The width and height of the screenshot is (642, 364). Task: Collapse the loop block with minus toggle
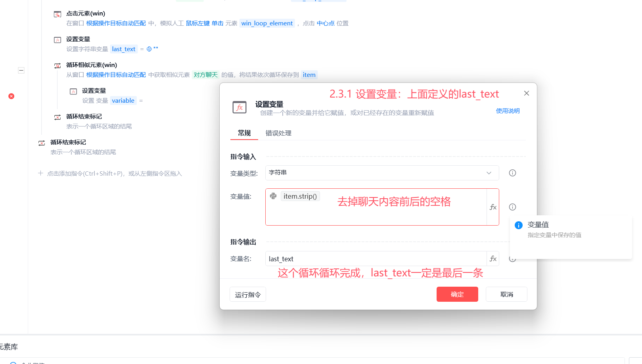coord(21,70)
